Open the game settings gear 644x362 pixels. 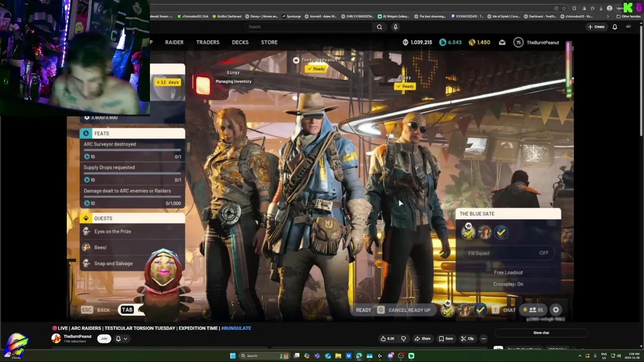coord(556,310)
